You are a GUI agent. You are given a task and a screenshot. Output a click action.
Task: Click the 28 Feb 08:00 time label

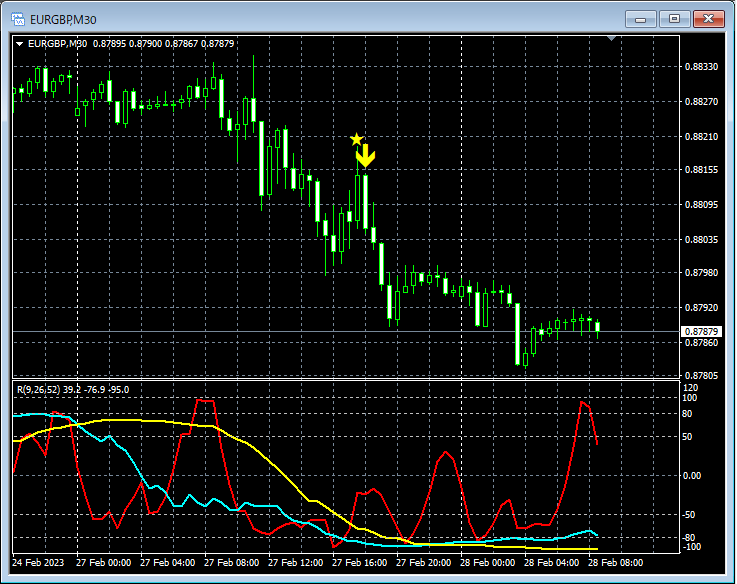pos(615,563)
